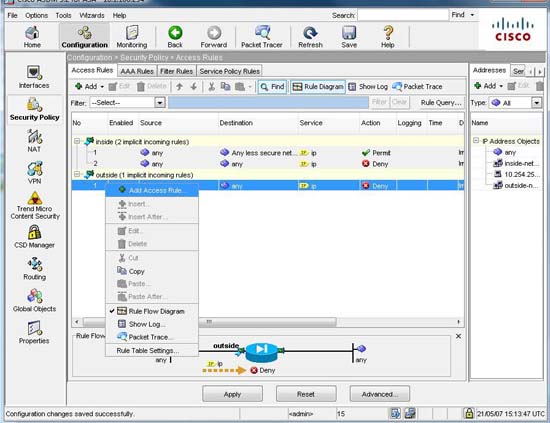Toggle the Rule Diagram button
Viewport: 550px width, 423px height.
pos(318,87)
